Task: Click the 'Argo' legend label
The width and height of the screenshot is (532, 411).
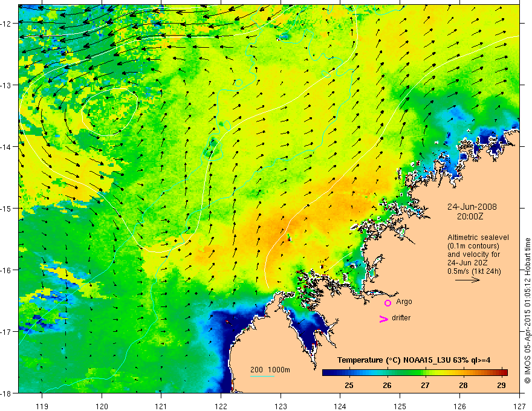Action: point(404,302)
